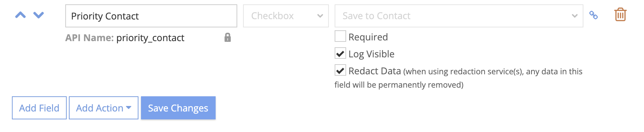Click the chevron on the Checkbox type selector
This screenshot has height=132, width=644.
tap(320, 16)
